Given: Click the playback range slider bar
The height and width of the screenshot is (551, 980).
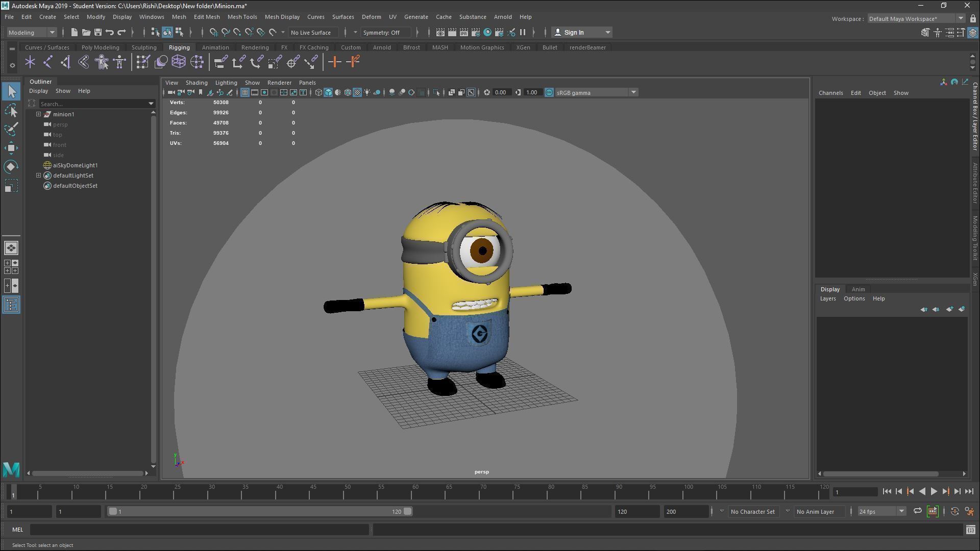Looking at the screenshot, I should coord(260,511).
